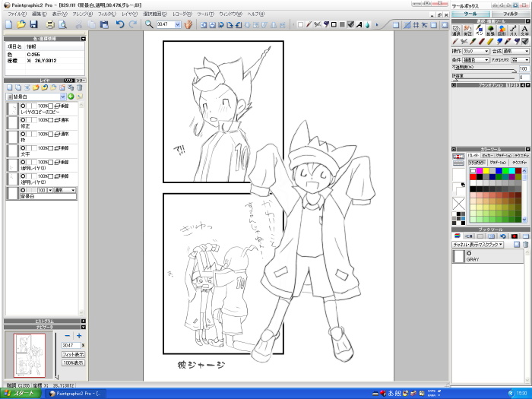
Task: Toggle visibility of the 透明レイヤ(2) layer
Action: click(23, 176)
